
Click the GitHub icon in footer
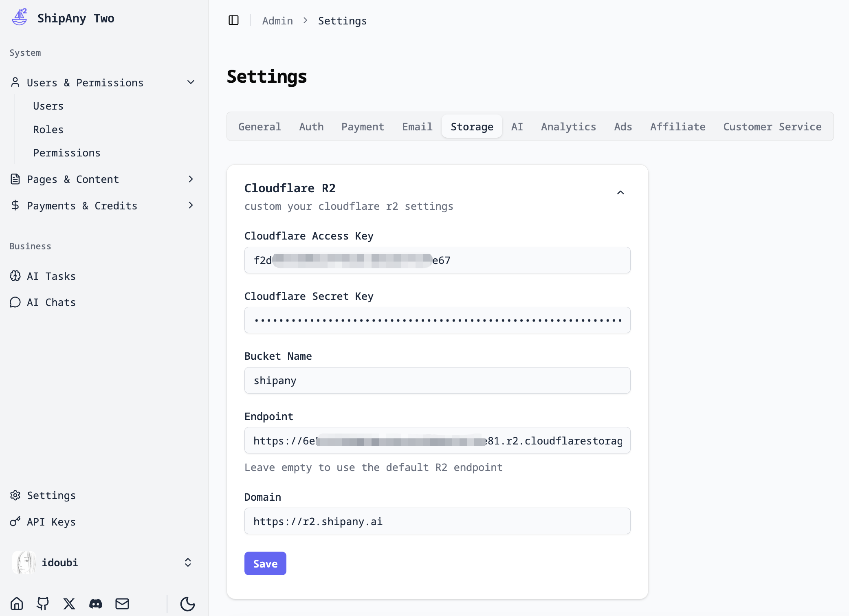click(x=43, y=603)
